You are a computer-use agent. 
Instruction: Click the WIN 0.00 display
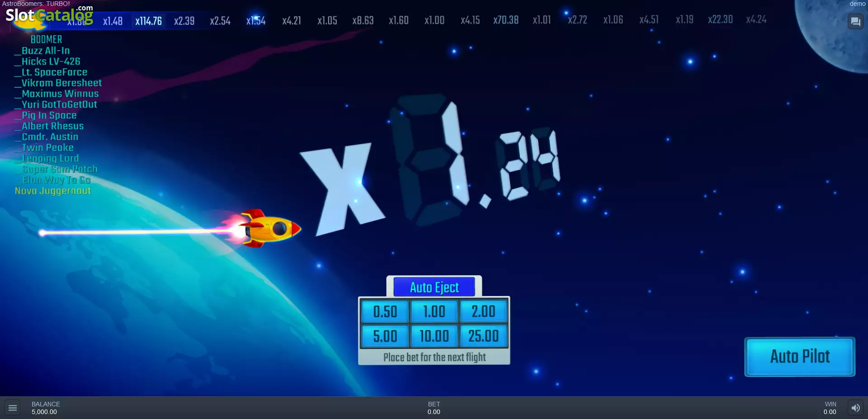[830, 408]
